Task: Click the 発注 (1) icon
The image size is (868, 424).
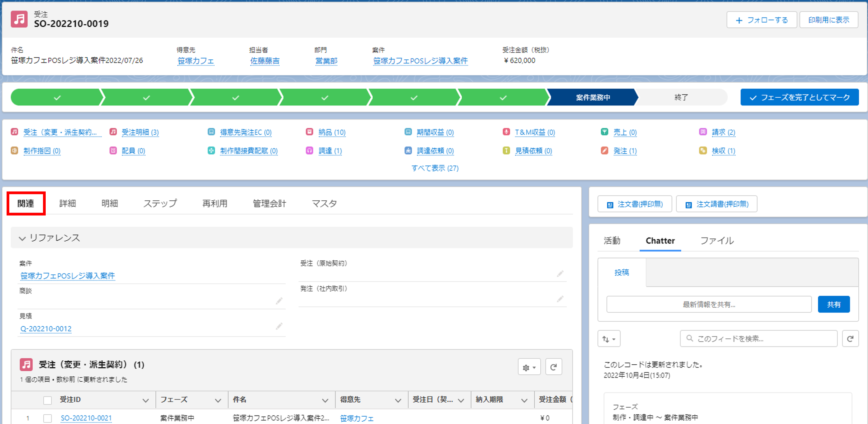Action: coord(605,150)
